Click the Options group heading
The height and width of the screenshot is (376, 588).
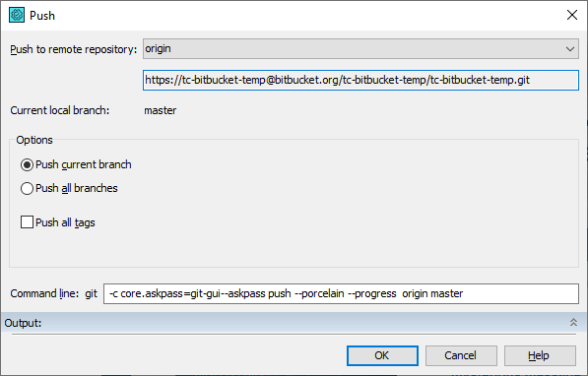click(x=34, y=140)
